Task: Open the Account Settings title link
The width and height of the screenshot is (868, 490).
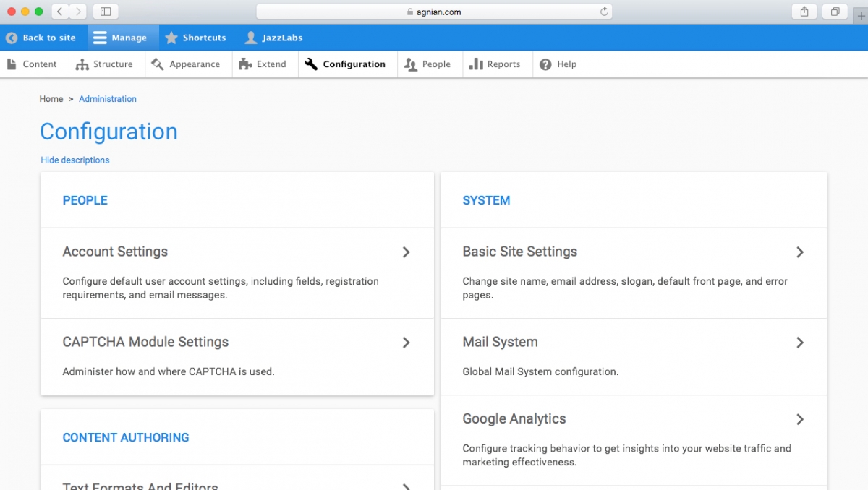Action: pyautogui.click(x=115, y=252)
